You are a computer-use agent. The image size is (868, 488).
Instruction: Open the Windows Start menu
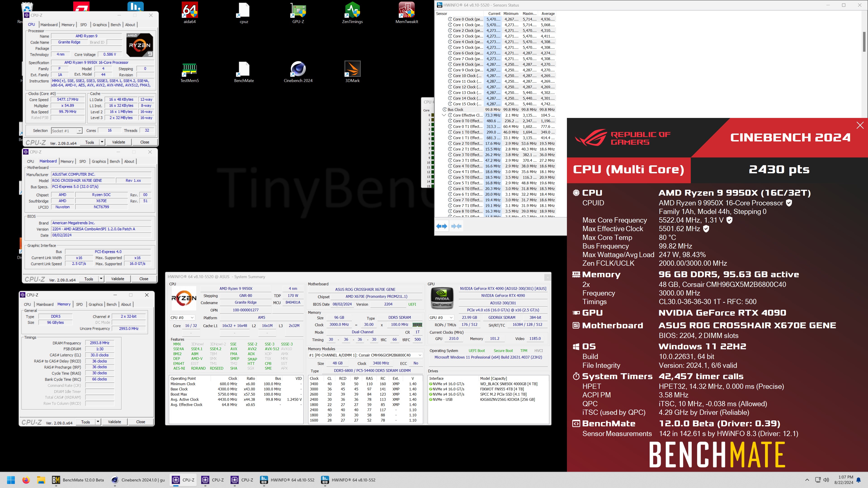coord(11,480)
